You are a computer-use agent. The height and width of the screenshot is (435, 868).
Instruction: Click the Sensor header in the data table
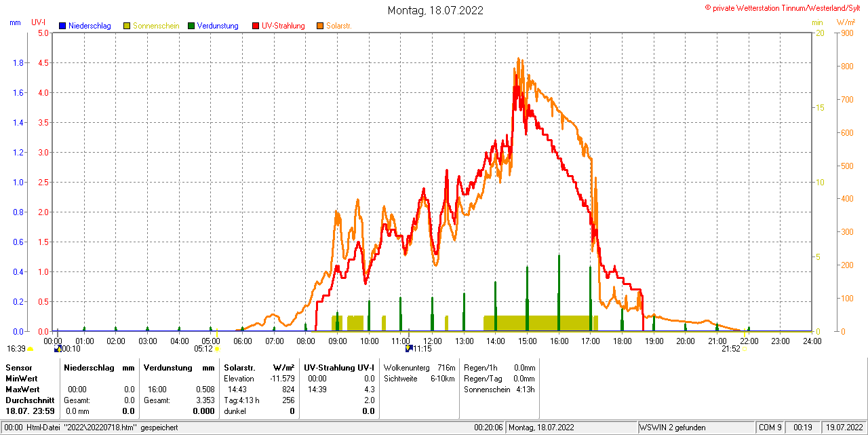click(18, 367)
